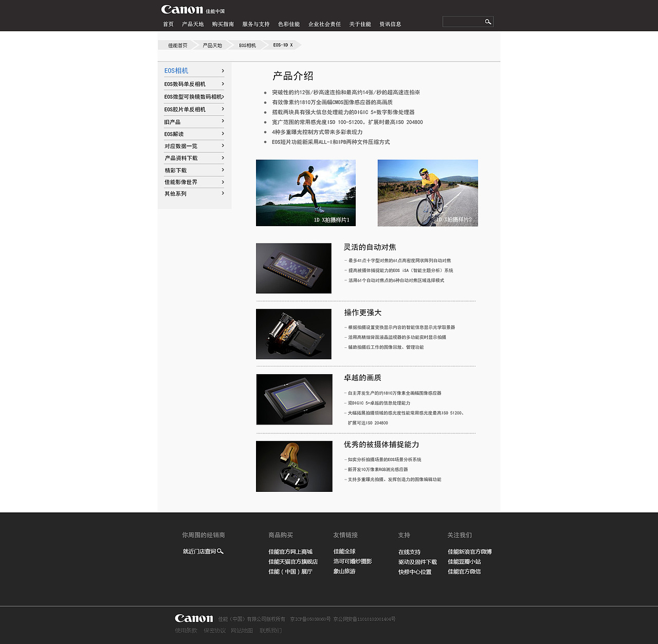Click 佳能首页 in the breadcrumb

(178, 45)
